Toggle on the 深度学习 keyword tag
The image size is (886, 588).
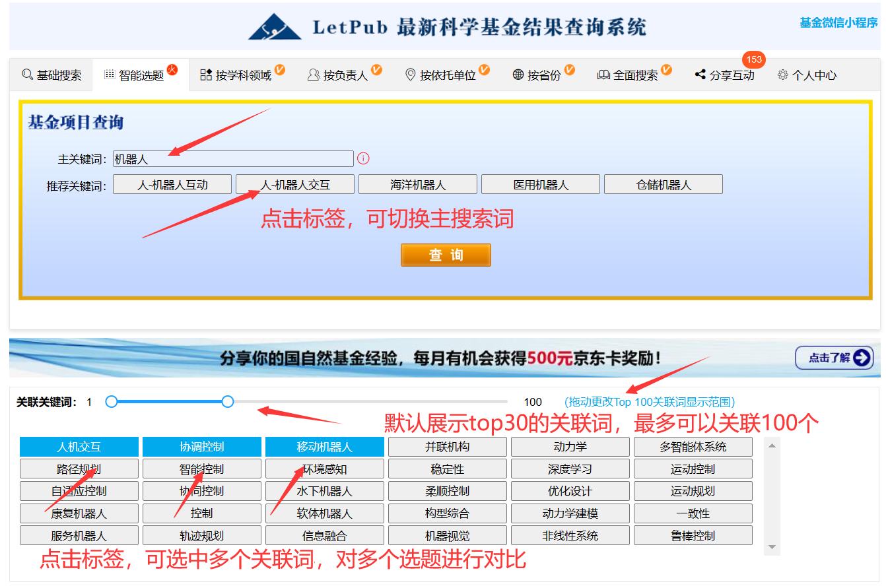[x=570, y=469]
